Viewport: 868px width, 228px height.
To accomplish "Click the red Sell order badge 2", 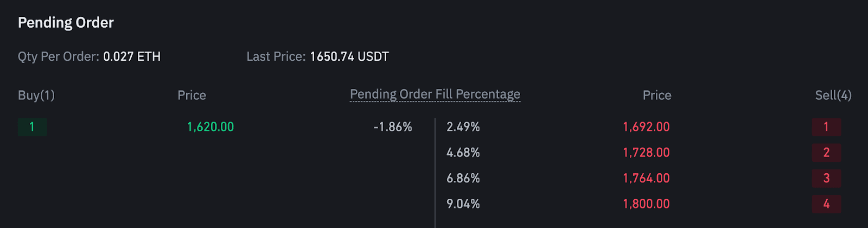I will tap(826, 153).
